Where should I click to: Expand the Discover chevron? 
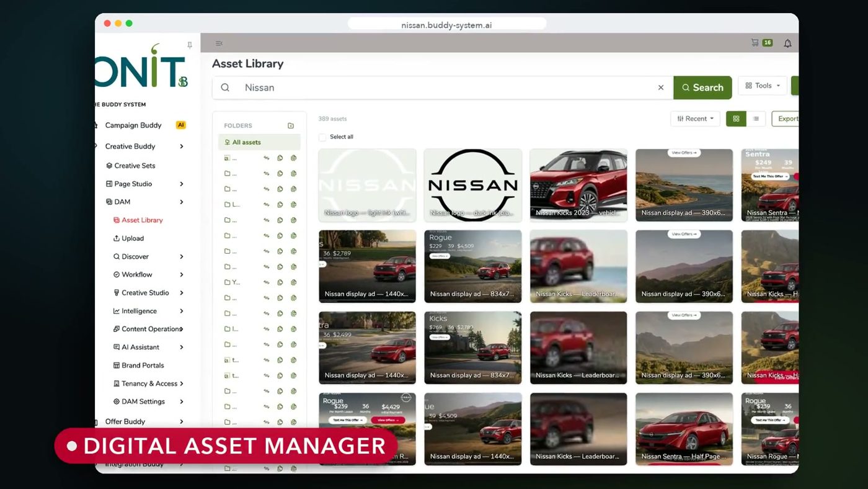(x=182, y=256)
